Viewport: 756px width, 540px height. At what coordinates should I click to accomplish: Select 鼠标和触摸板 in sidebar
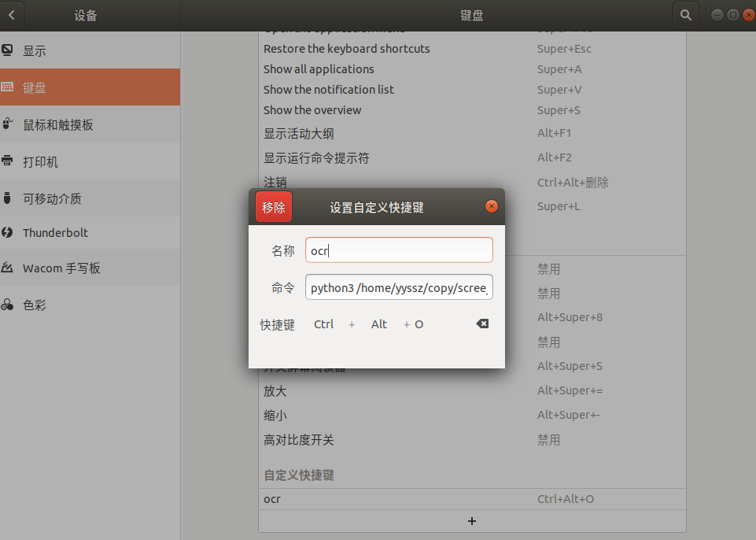pos(58,124)
